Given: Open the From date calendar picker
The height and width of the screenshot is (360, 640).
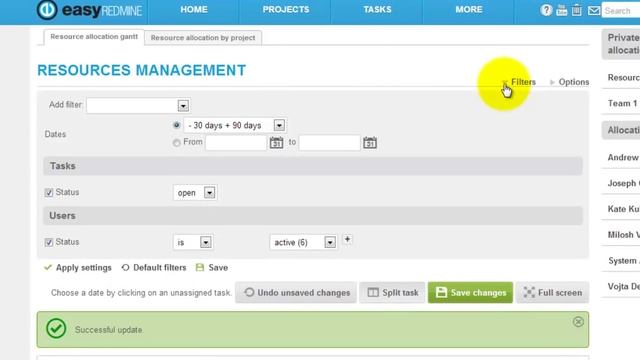Looking at the screenshot, I should tap(276, 143).
